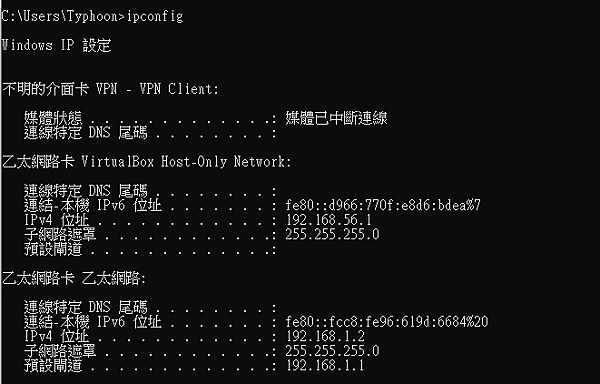Click the default gateway 192.168.1.1

[325, 365]
